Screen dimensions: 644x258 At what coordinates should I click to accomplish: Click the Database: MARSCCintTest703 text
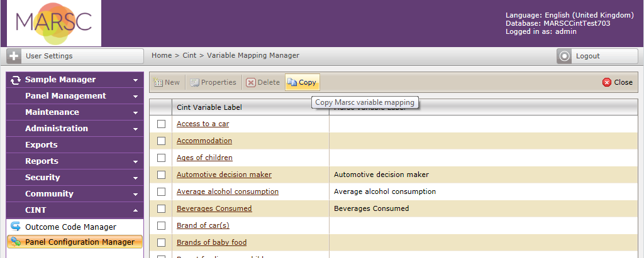[x=558, y=23]
